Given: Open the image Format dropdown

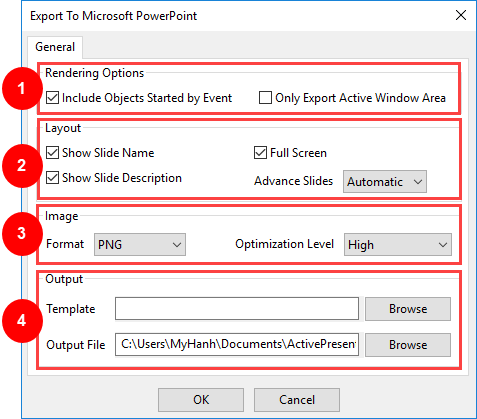Looking at the screenshot, I should coord(140,244).
